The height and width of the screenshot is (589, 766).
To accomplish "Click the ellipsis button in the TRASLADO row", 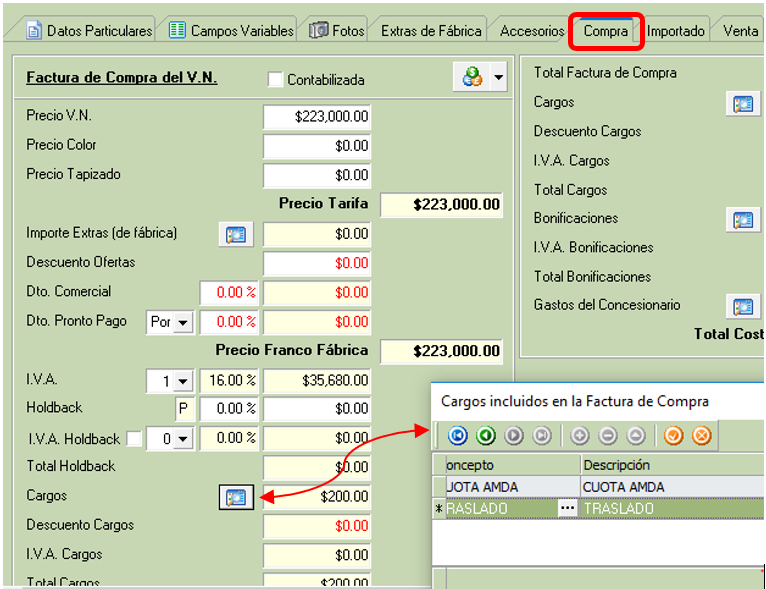I will tap(568, 508).
